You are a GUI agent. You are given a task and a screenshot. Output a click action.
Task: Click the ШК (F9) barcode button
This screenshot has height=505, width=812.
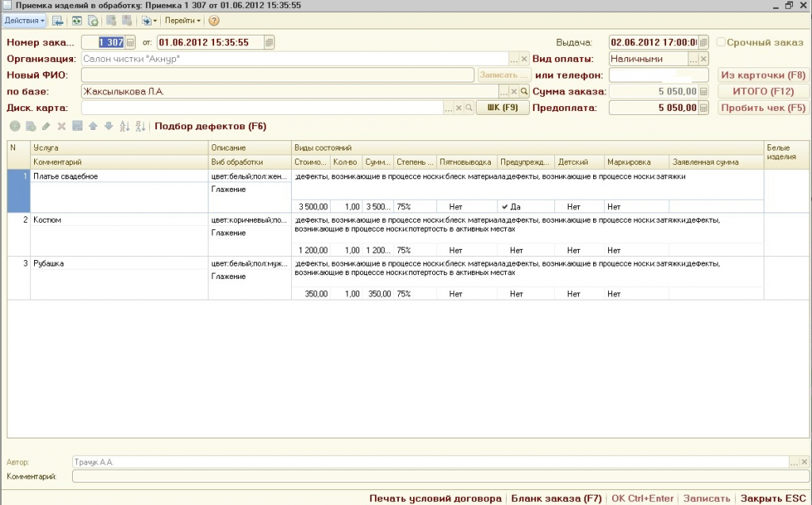tap(502, 108)
